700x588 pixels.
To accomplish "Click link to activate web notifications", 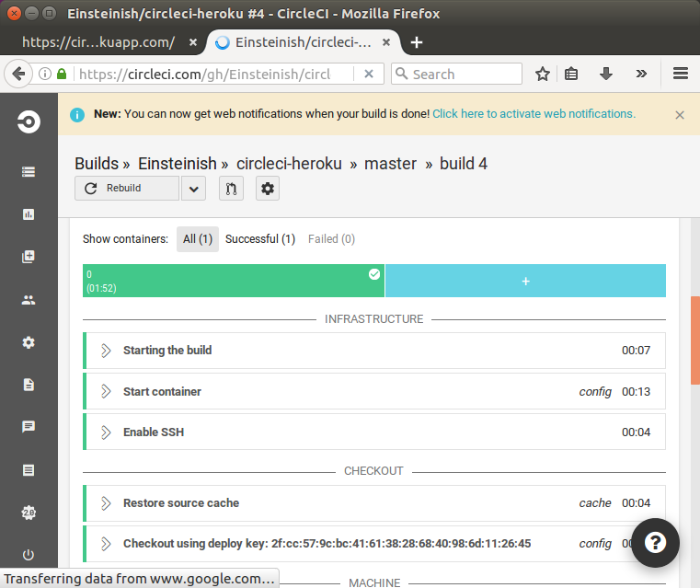I will click(534, 114).
